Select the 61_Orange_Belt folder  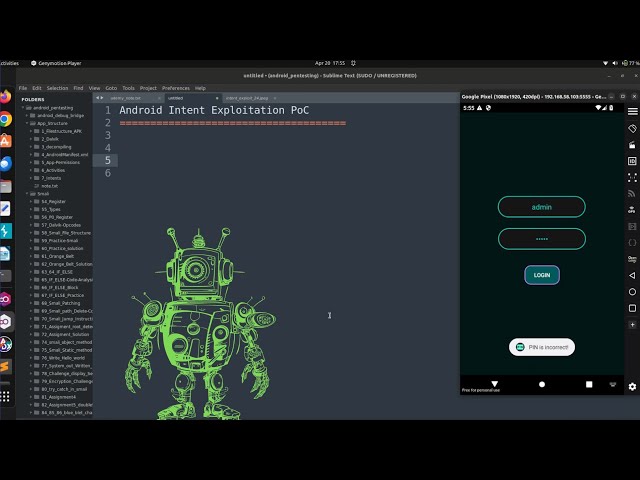58,256
